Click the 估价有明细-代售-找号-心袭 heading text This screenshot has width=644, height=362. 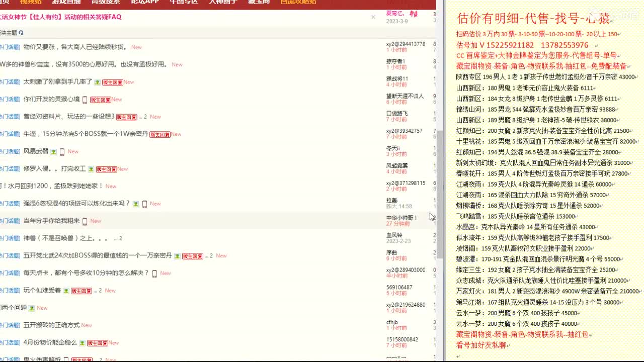(534, 19)
